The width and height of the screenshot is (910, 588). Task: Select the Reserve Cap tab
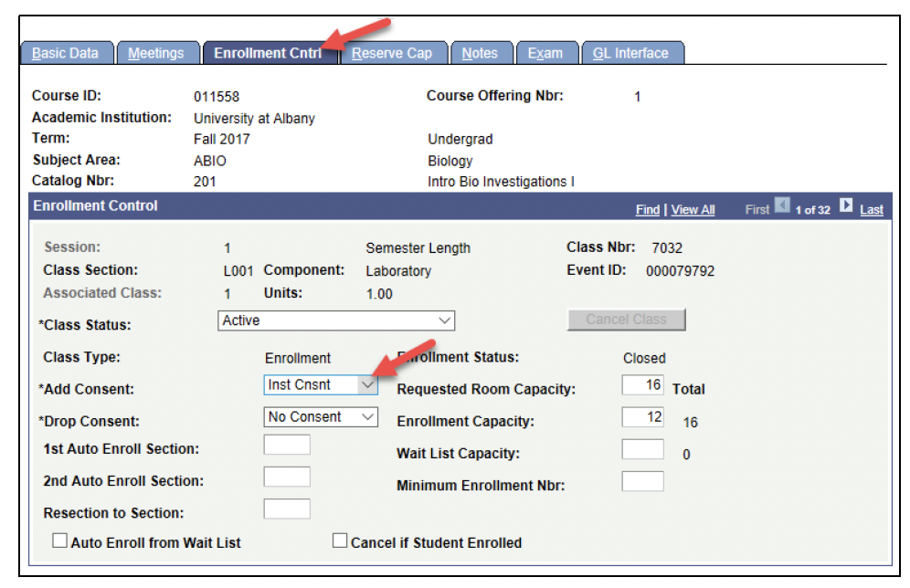(x=392, y=53)
